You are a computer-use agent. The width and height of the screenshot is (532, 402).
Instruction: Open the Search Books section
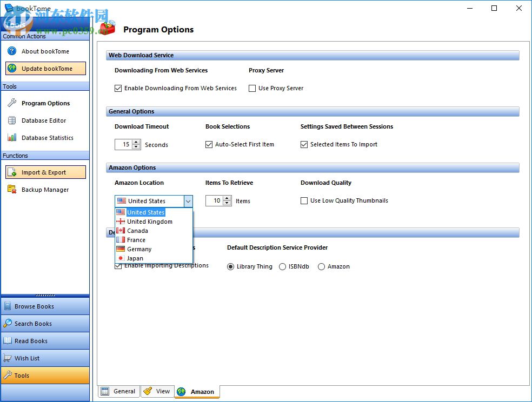coord(45,323)
